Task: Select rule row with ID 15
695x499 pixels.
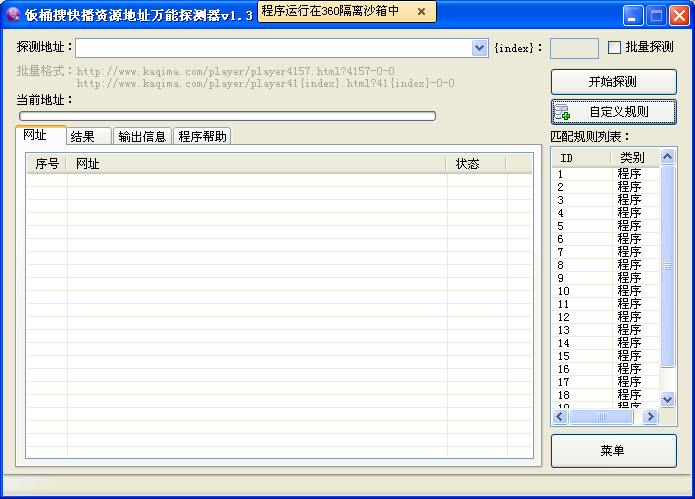Action: (606, 356)
